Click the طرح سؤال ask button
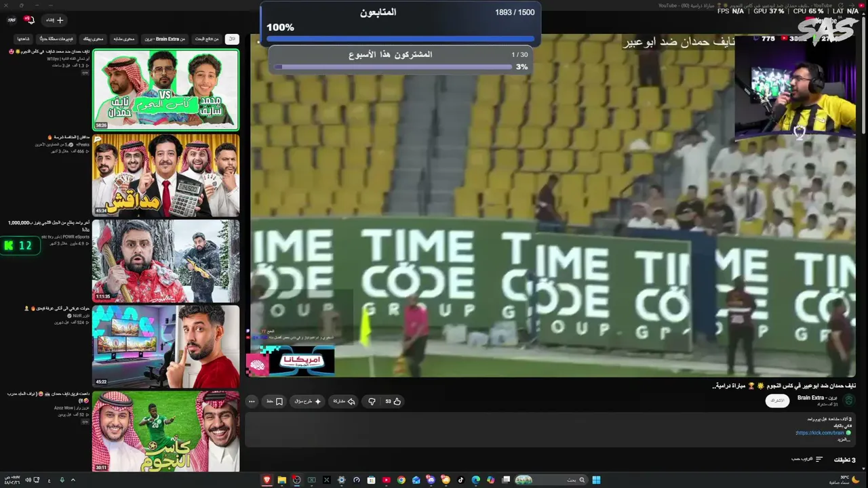868x488 pixels. click(307, 401)
